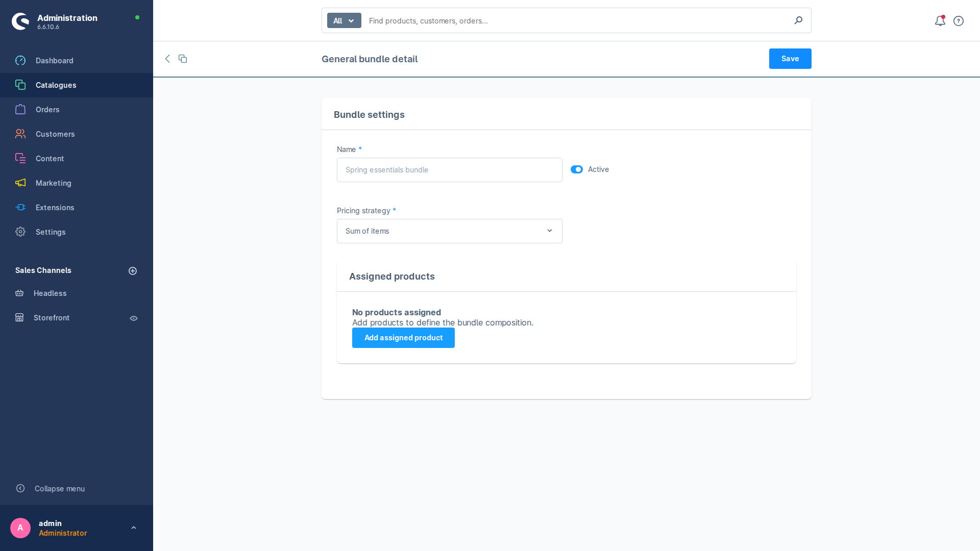
Task: Click the Save button
Action: pyautogui.click(x=790, y=59)
